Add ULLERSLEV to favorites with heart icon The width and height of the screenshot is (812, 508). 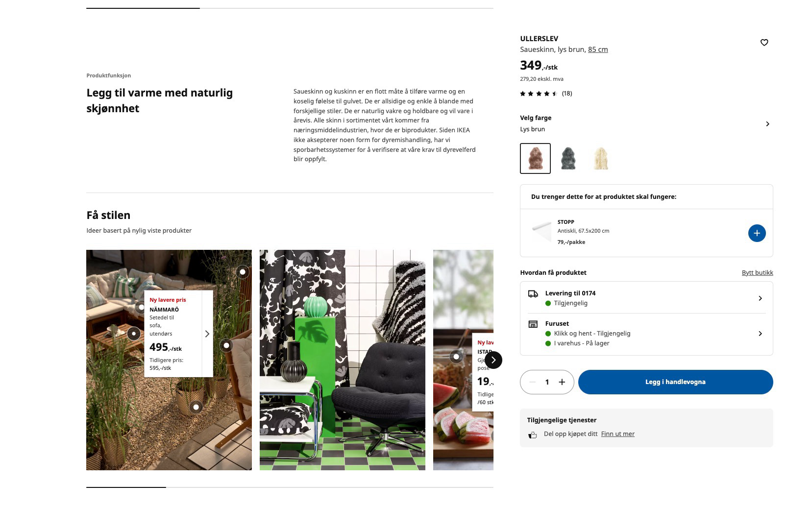(764, 43)
